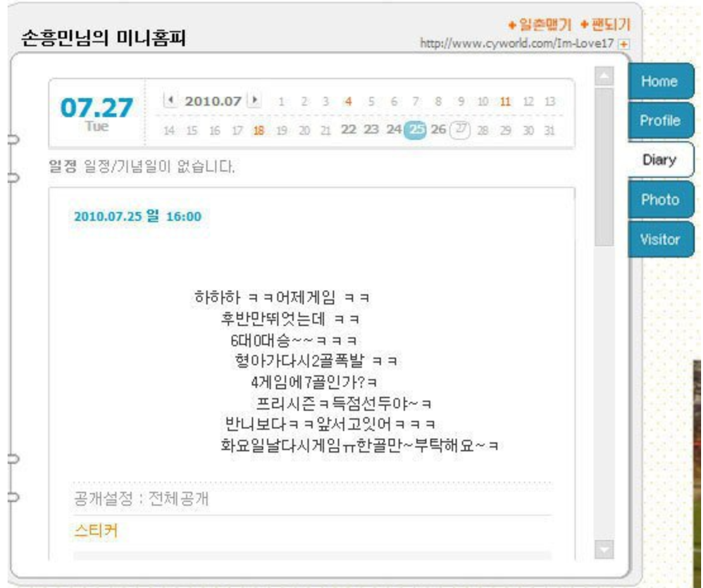Click the scrollbar down arrow
This screenshot has width=703, height=588.
click(604, 550)
